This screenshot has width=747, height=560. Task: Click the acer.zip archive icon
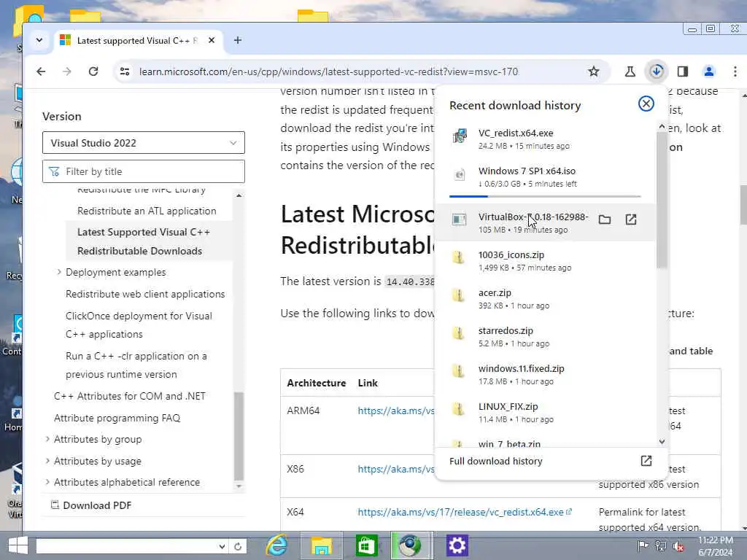point(458,296)
